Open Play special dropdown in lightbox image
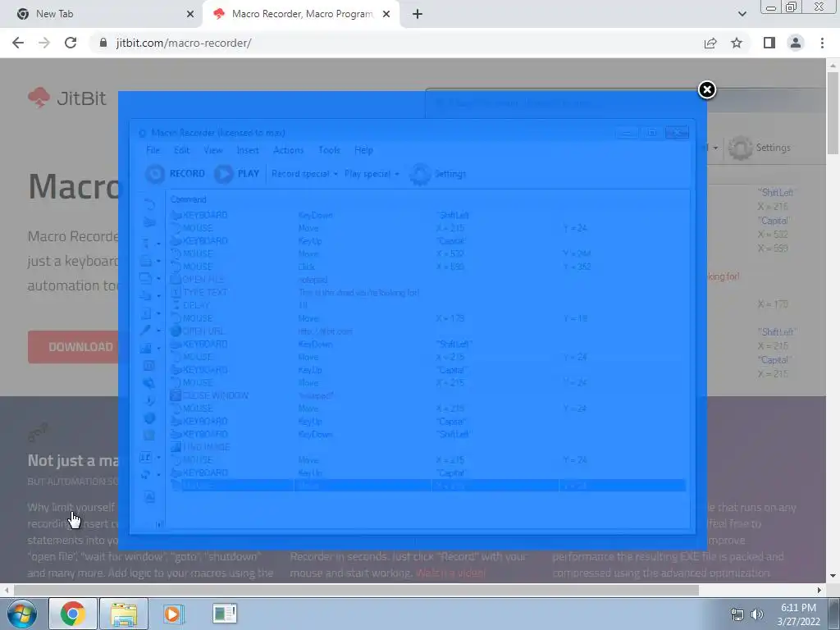840x630 pixels. (x=372, y=174)
